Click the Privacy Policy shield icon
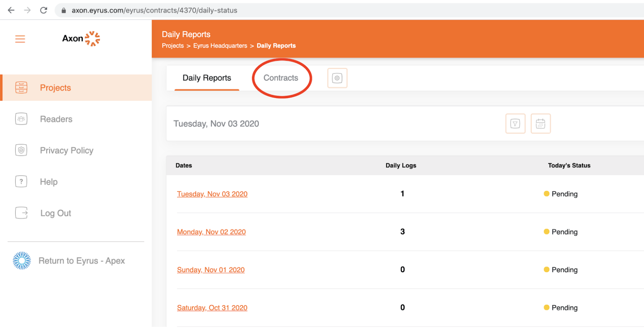This screenshot has height=332, width=644. [x=21, y=150]
